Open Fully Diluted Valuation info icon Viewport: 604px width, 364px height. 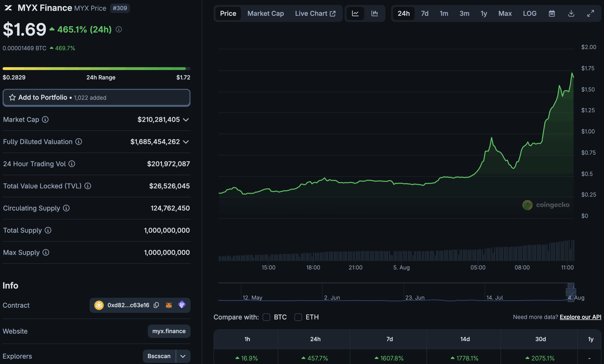[78, 142]
